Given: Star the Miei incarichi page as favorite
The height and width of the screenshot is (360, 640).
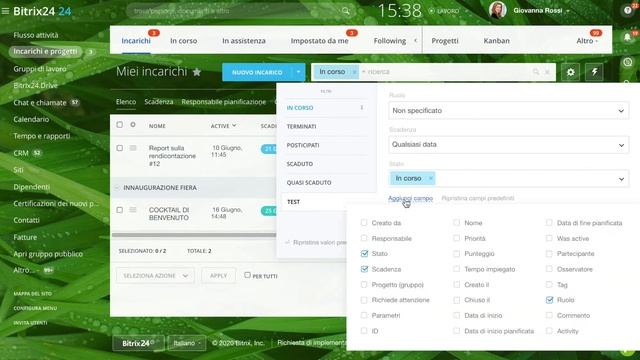Looking at the screenshot, I should pyautogui.click(x=197, y=72).
